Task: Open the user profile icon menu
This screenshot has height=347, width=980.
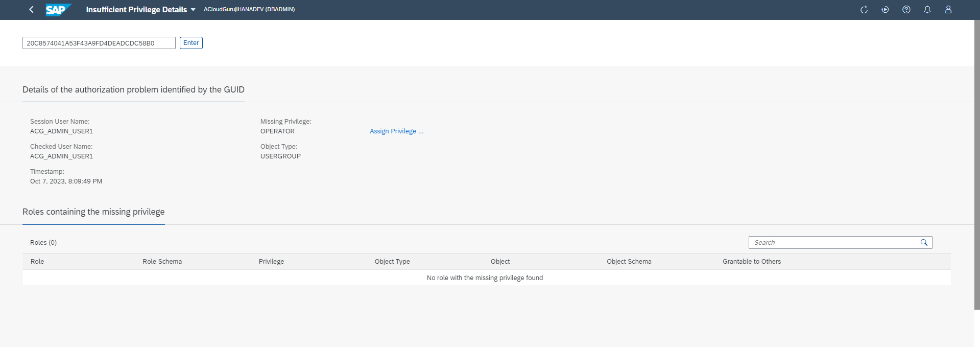Action: coord(948,10)
